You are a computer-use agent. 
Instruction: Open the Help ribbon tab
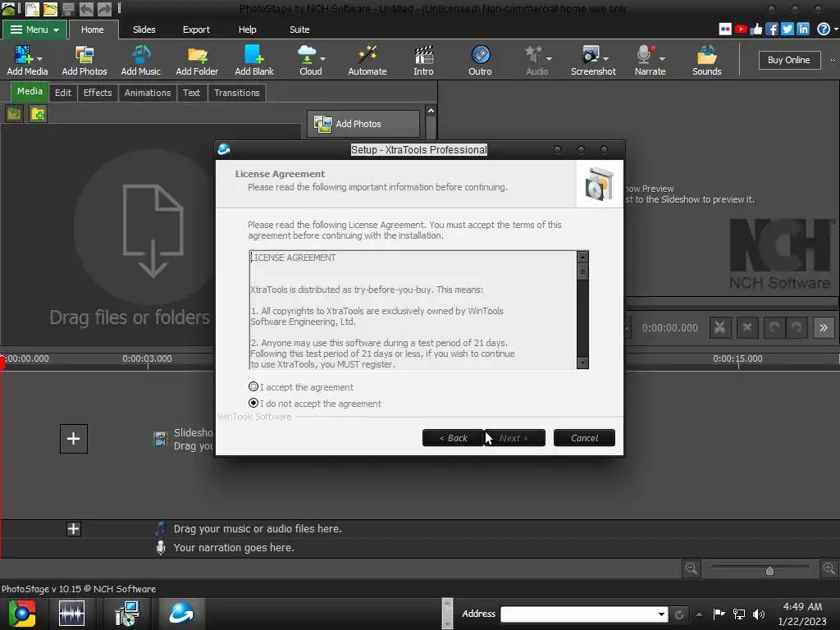pos(247,30)
